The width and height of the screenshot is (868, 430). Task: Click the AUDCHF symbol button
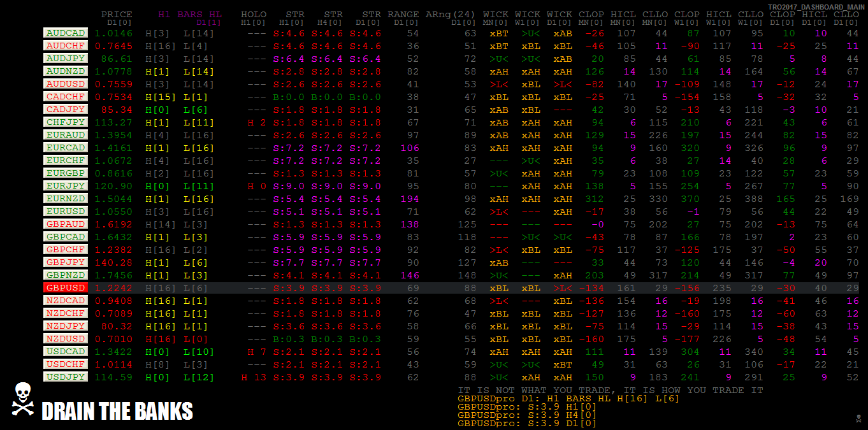(65, 46)
